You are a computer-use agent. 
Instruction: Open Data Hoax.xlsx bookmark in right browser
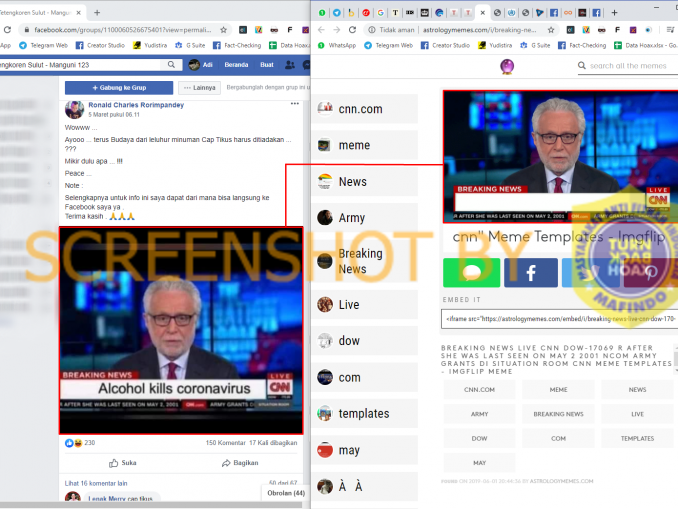click(646, 45)
